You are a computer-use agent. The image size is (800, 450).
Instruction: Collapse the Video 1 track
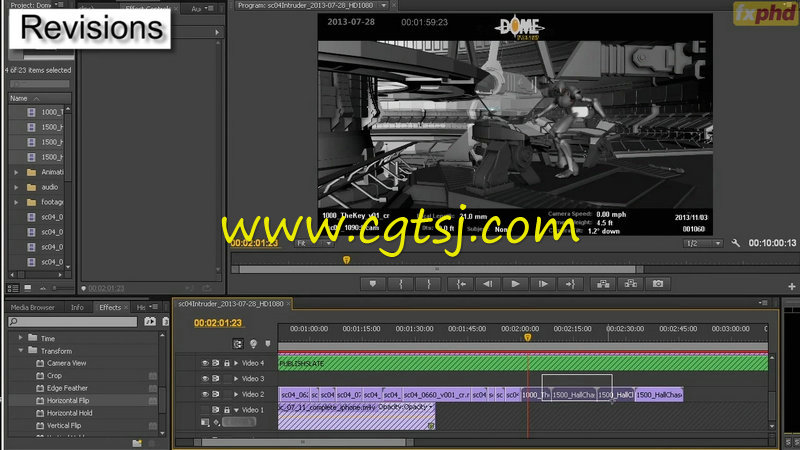tap(236, 410)
